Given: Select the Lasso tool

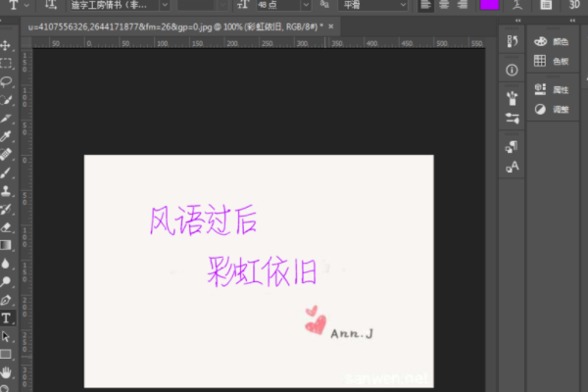Looking at the screenshot, I should click(6, 81).
